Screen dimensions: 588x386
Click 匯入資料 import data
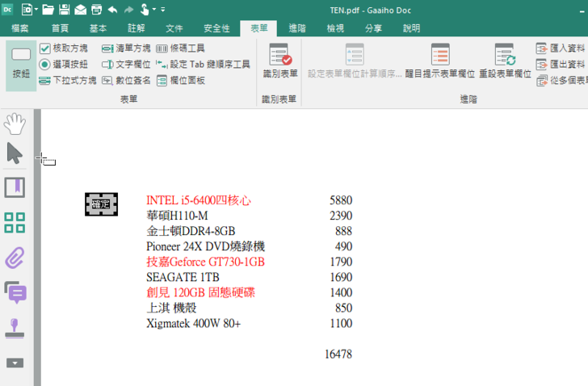click(561, 48)
